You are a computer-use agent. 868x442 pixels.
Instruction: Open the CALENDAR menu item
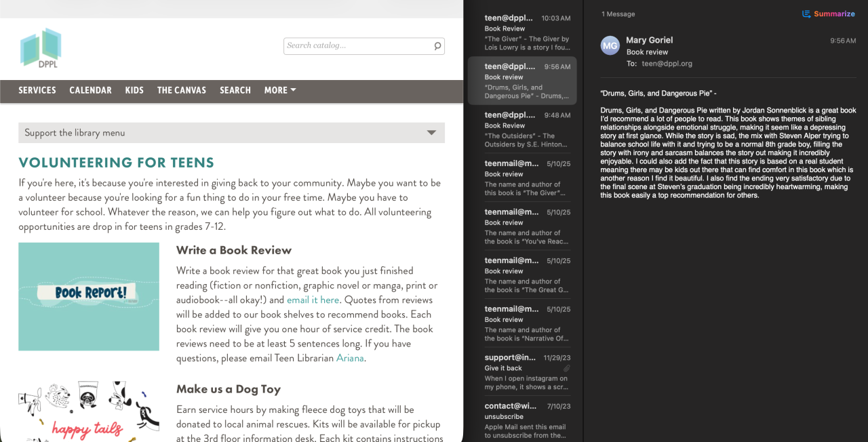click(x=90, y=90)
